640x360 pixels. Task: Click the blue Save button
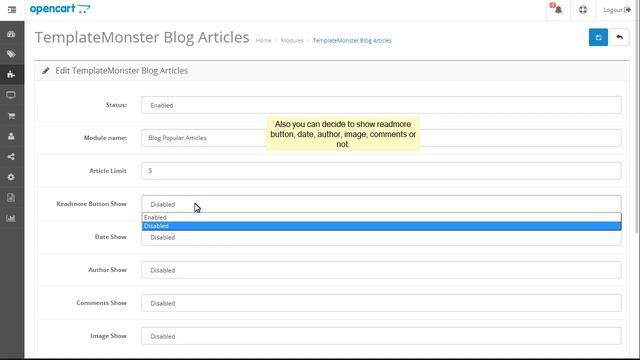(598, 38)
